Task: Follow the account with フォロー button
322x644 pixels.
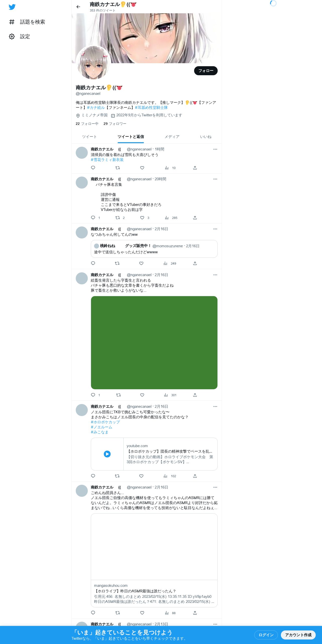Action: [206, 71]
